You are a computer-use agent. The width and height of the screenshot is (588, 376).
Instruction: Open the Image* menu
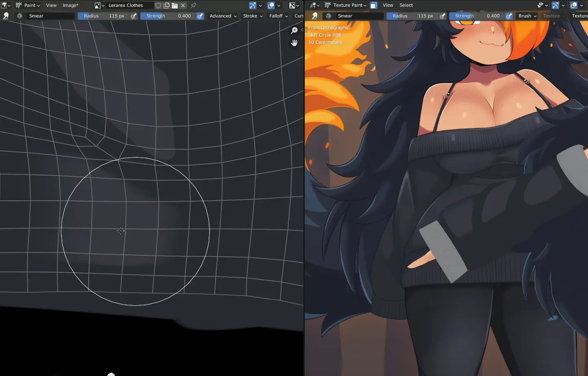[x=70, y=5]
